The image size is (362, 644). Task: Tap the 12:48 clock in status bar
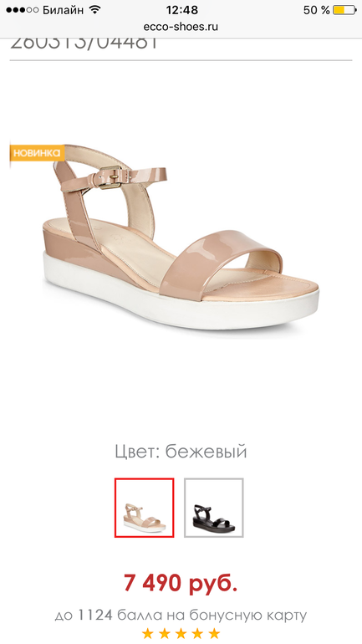(x=181, y=9)
